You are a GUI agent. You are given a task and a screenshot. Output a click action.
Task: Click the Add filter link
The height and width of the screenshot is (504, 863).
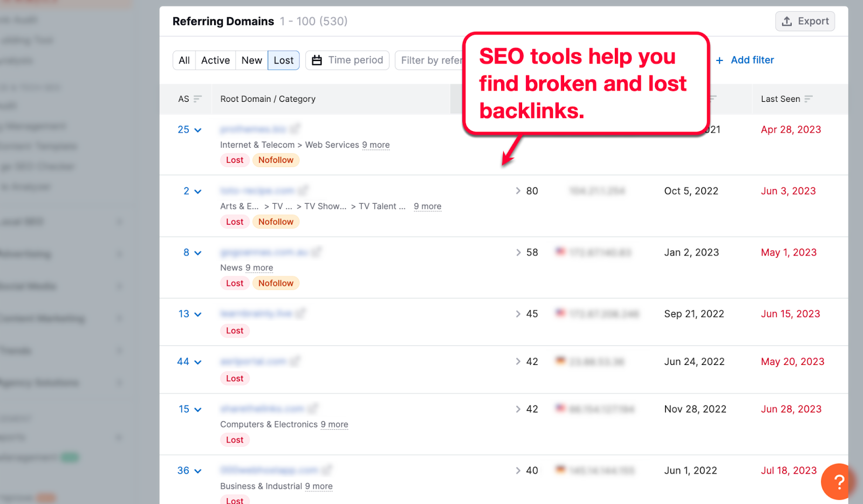point(752,60)
